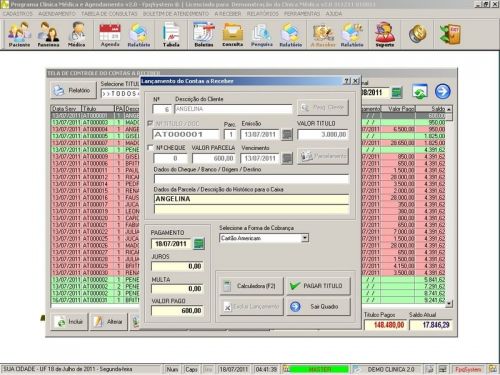Open the BOLETIM DE ATENDIMENTO menu
This screenshot has height=375, width=500.
click(x=176, y=14)
